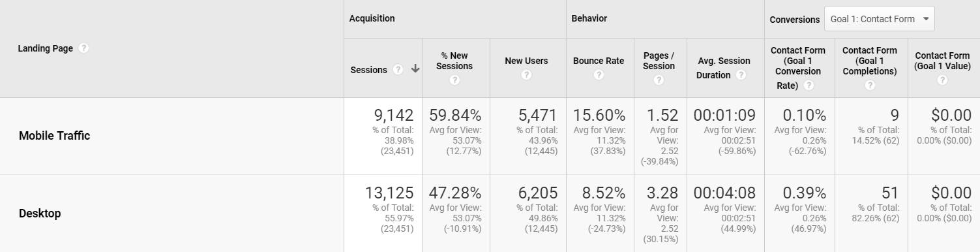
Task: Sort by Sessions column header
Action: 368,70
